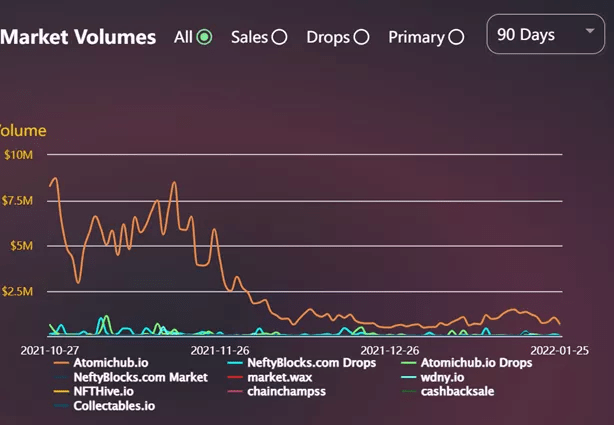The image size is (614, 425).
Task: Click the chainchampss legend entry
Action: (286, 391)
